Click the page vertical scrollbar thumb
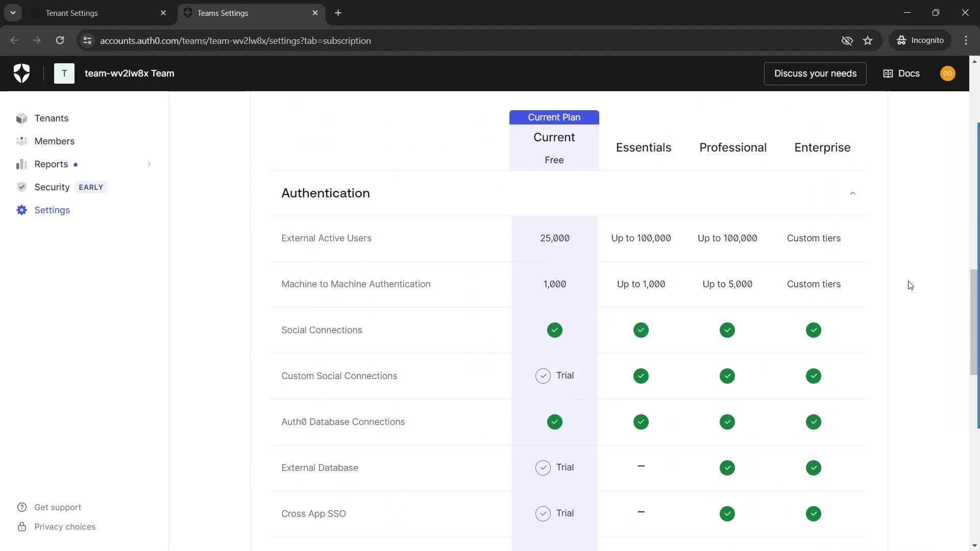The width and height of the screenshot is (980, 551). click(974, 321)
